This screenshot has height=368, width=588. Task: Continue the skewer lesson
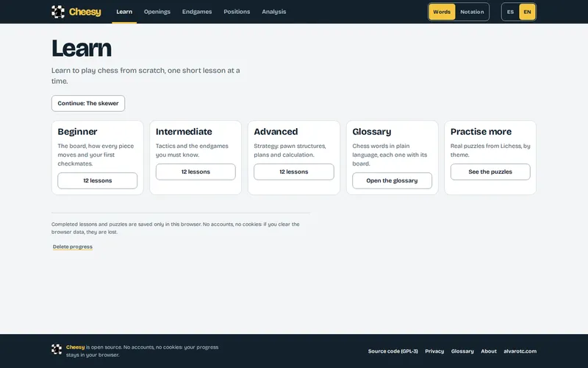tap(88, 103)
